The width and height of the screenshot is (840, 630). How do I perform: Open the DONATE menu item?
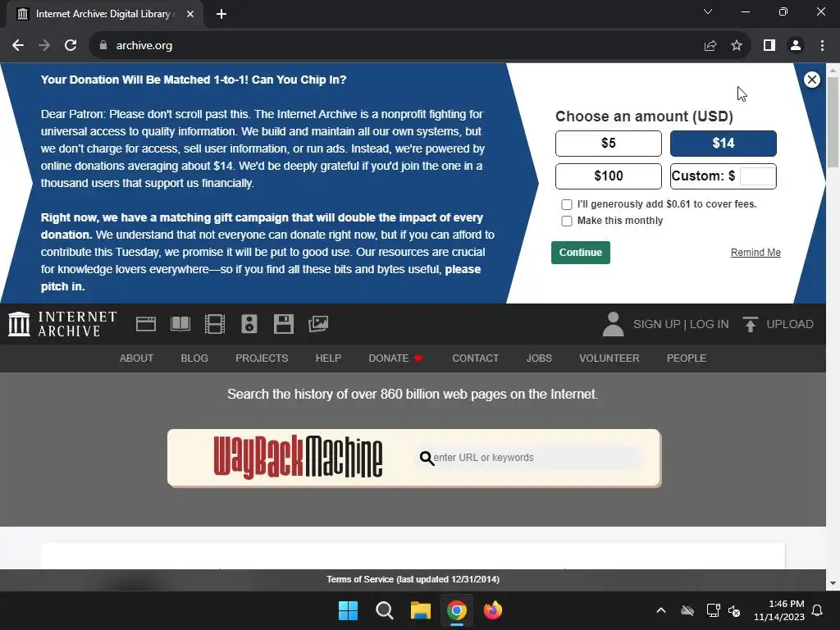pyautogui.click(x=396, y=358)
